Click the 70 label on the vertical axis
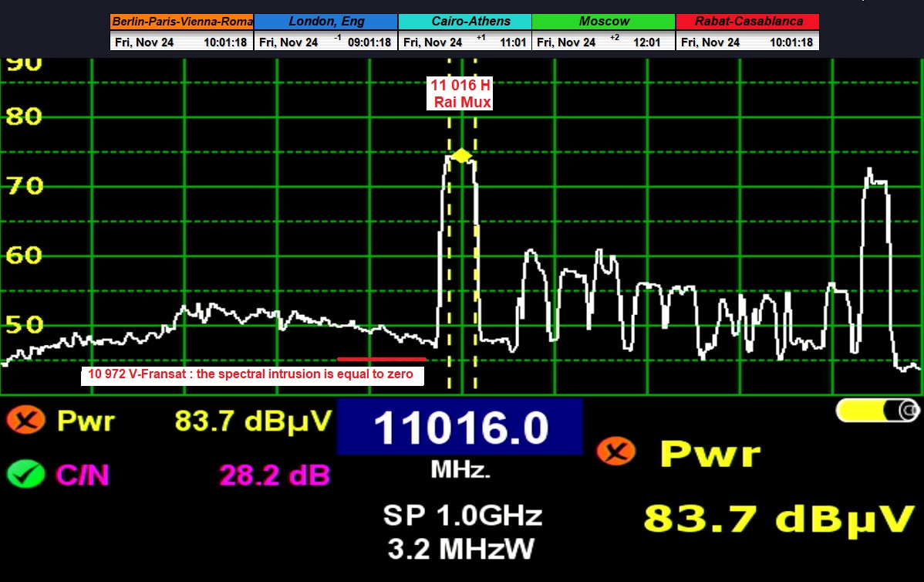The image size is (924, 582). click(23, 186)
